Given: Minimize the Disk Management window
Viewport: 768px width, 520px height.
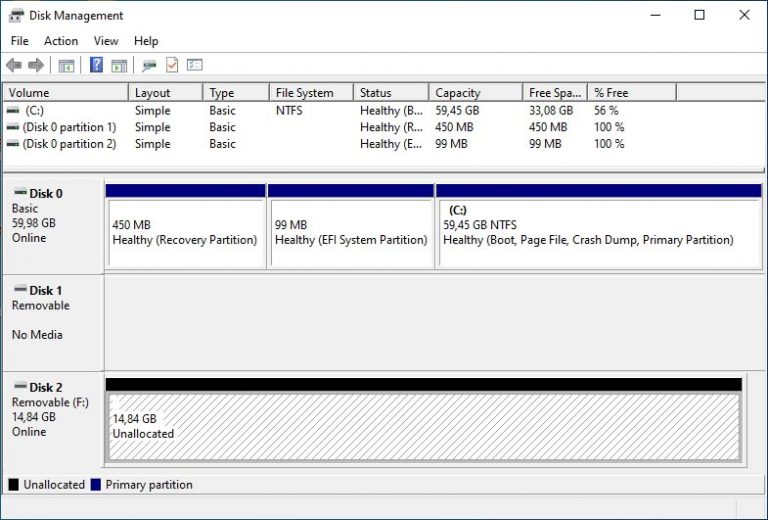Looking at the screenshot, I should (x=655, y=15).
